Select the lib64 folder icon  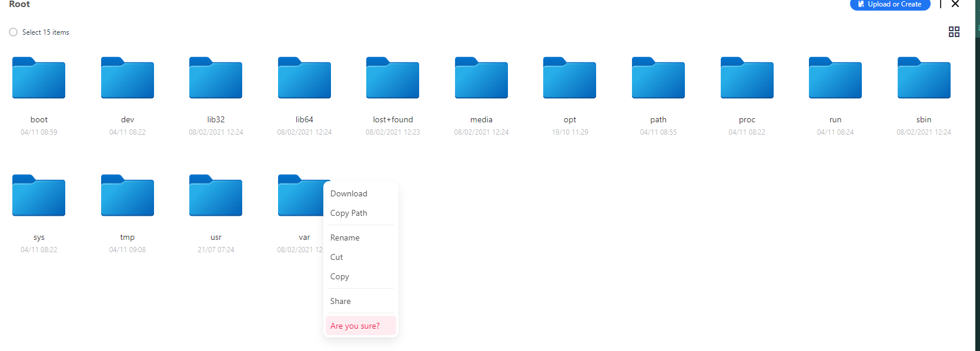305,78
